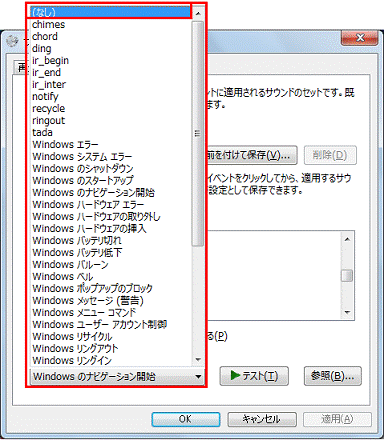
Task: Click 名前を付けて保存(V)... button
Action: click(252, 155)
